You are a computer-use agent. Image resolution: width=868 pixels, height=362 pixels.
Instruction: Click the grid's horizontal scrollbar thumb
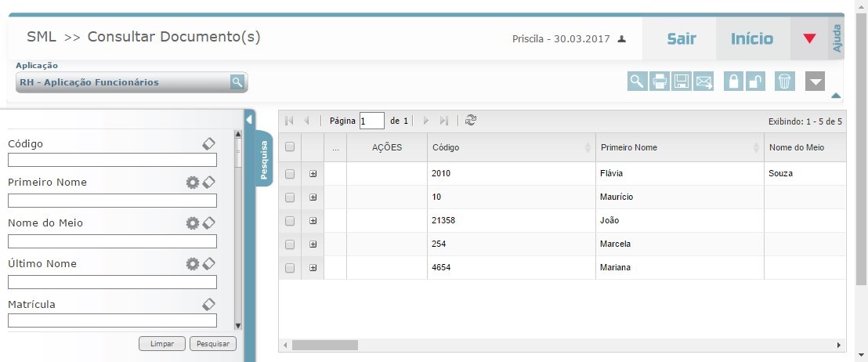(x=324, y=345)
